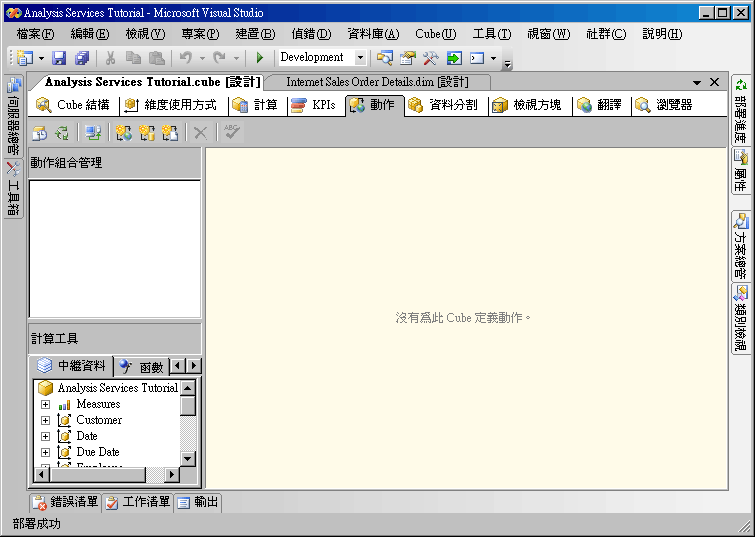The height and width of the screenshot is (537, 755).
Task: Save the current file with the floppy icon
Action: pyautogui.click(x=59, y=58)
